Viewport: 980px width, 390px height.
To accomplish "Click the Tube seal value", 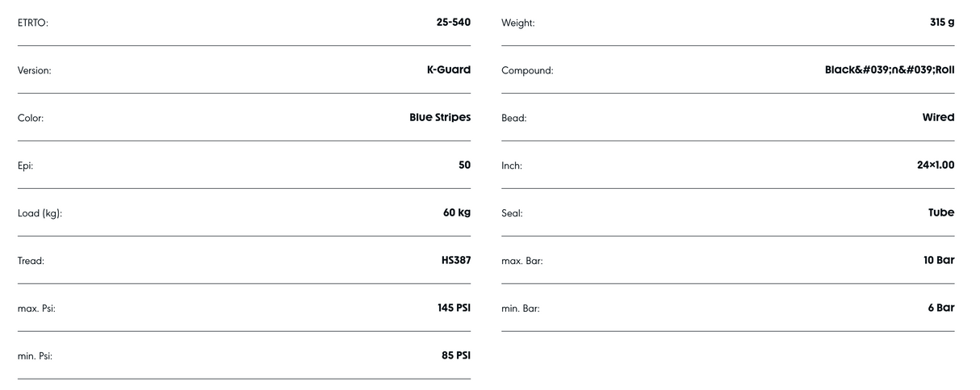I will (941, 213).
